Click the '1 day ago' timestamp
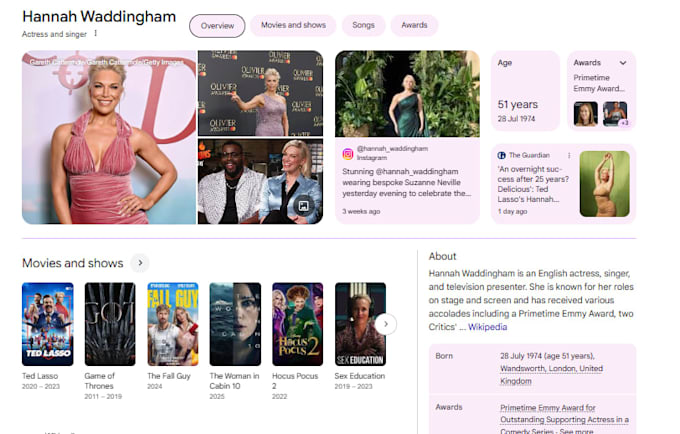Screen dimensions: 680x434 click(512, 212)
